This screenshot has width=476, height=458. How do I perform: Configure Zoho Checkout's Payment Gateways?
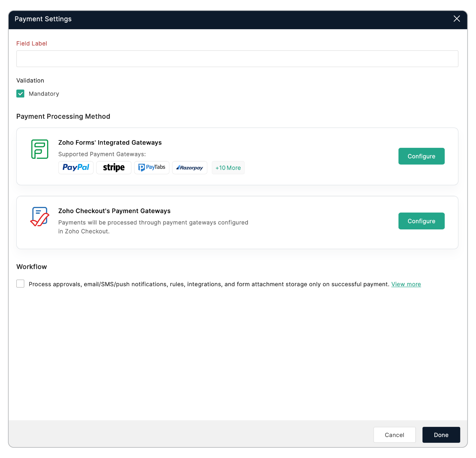[421, 221]
